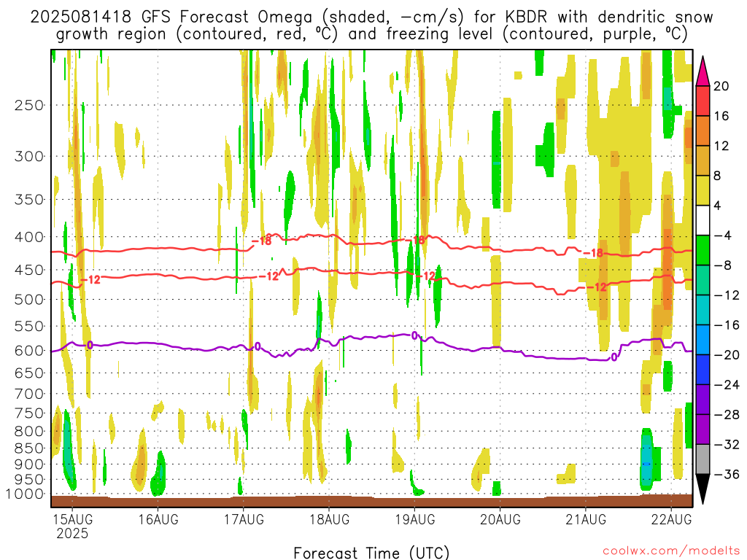Click the 850 pressure level label
The image size is (747, 560).
coord(29,448)
